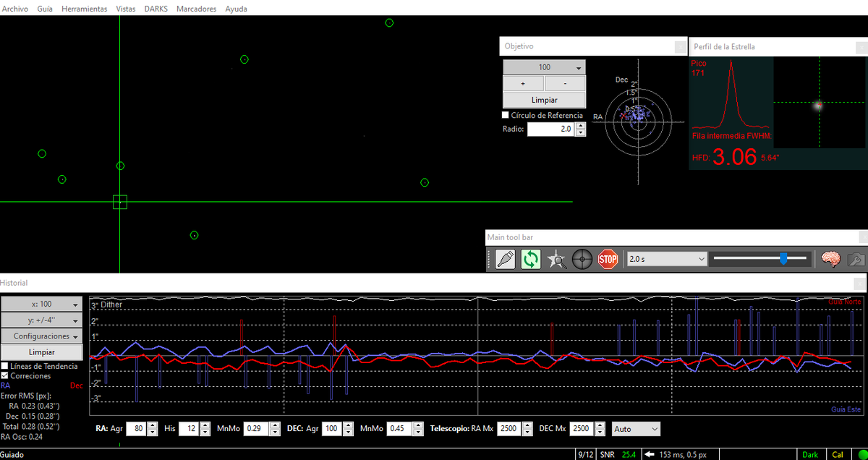This screenshot has height=460, width=868.
Task: Click Limpiar in the Objetivo panel
Action: 545,100
